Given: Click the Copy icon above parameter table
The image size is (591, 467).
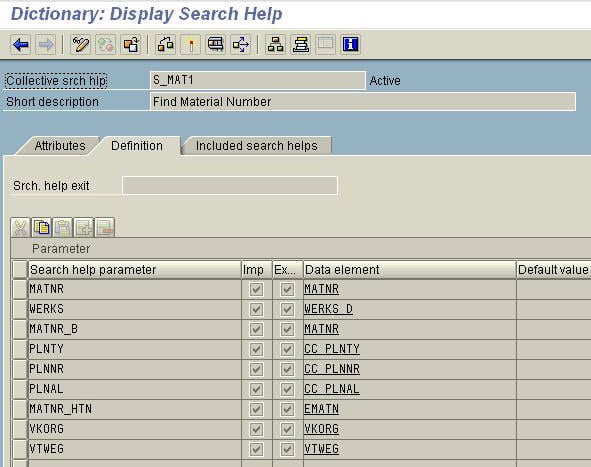Looking at the screenshot, I should coord(41,228).
